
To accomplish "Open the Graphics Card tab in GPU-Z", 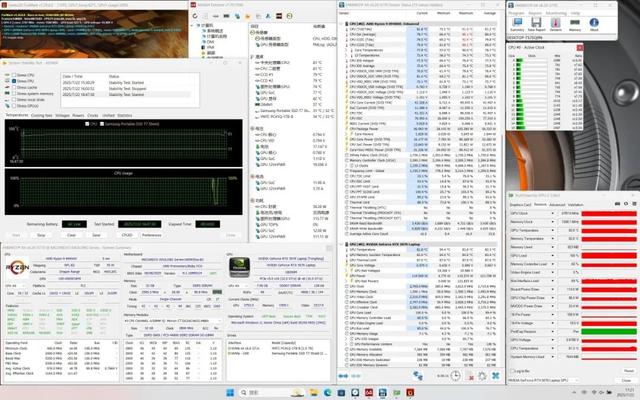I will click(x=520, y=204).
